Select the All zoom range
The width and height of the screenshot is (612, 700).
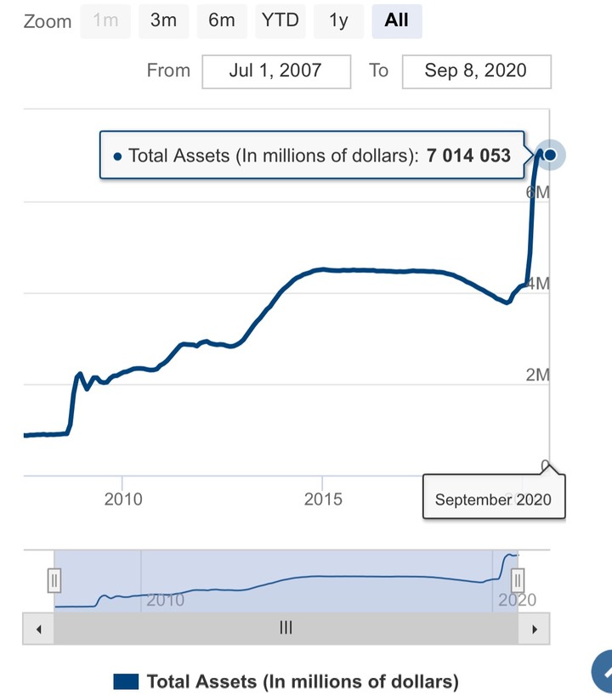pos(397,21)
